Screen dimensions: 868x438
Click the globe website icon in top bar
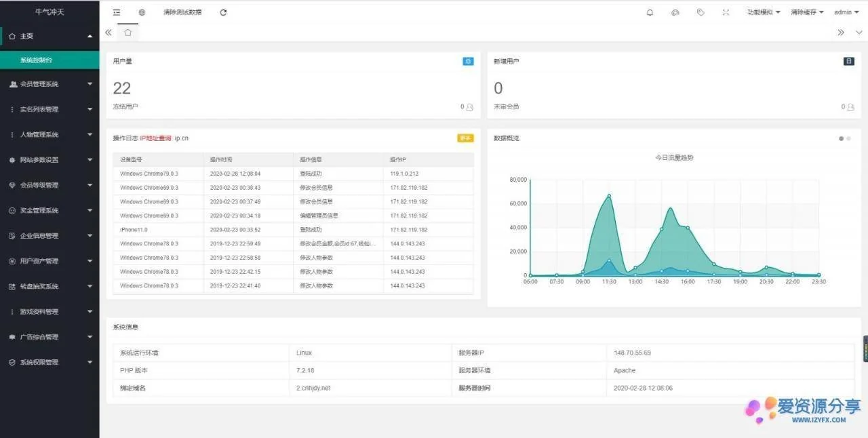pos(142,12)
